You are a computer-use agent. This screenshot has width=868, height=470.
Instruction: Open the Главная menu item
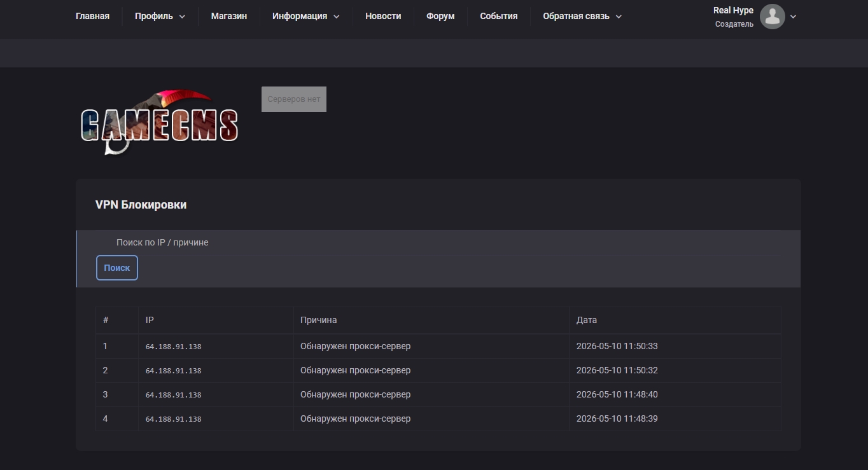click(92, 16)
